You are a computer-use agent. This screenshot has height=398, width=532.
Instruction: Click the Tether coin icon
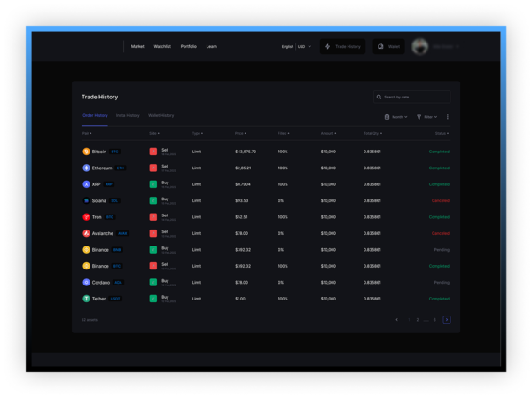pos(86,299)
